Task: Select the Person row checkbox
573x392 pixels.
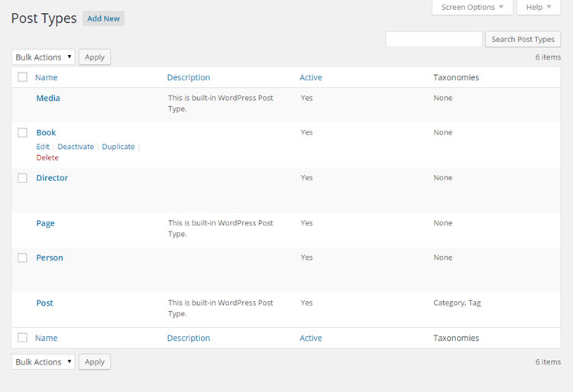Action: [22, 258]
